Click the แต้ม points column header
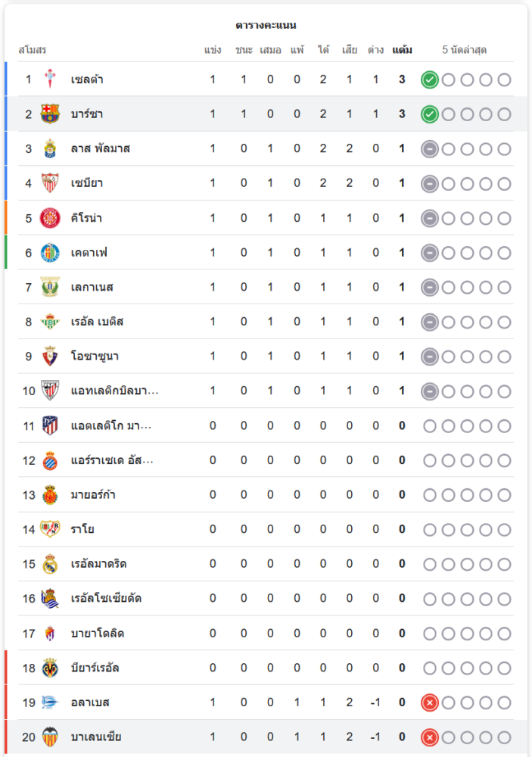The height and width of the screenshot is (757, 532). (x=402, y=50)
